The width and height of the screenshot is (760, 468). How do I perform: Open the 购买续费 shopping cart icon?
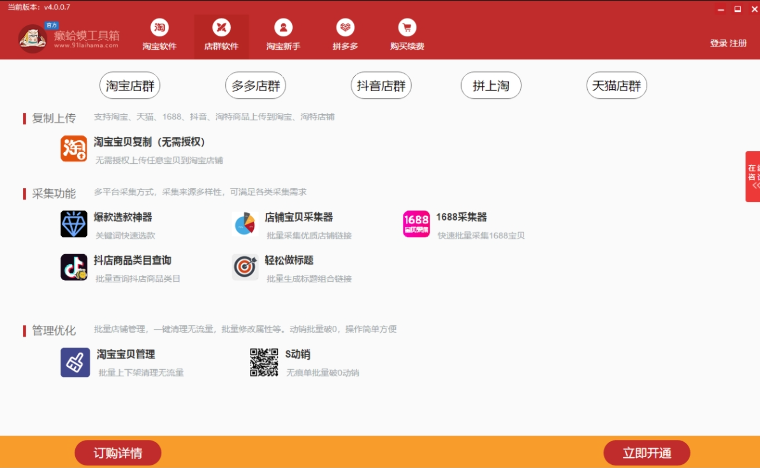[407, 28]
